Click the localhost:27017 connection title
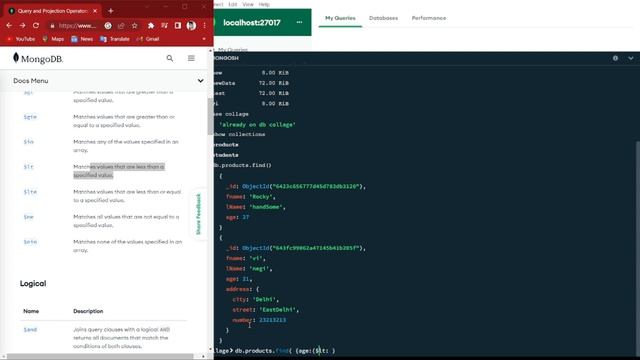 pyautogui.click(x=252, y=22)
